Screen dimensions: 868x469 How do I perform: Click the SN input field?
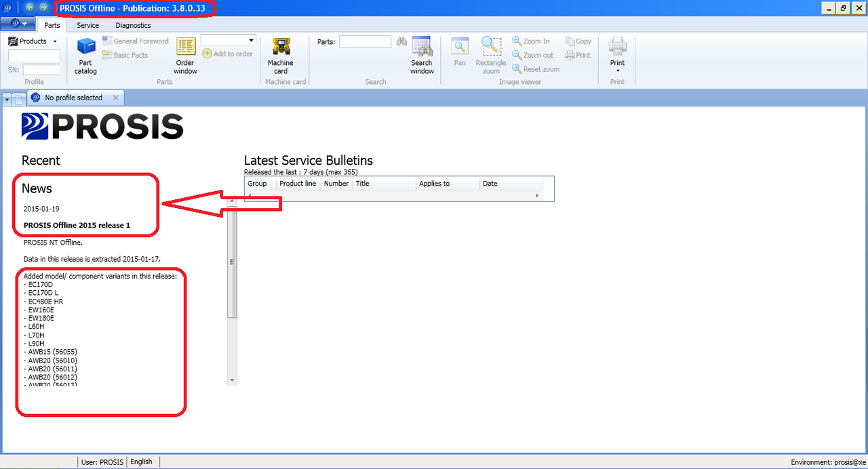point(41,69)
